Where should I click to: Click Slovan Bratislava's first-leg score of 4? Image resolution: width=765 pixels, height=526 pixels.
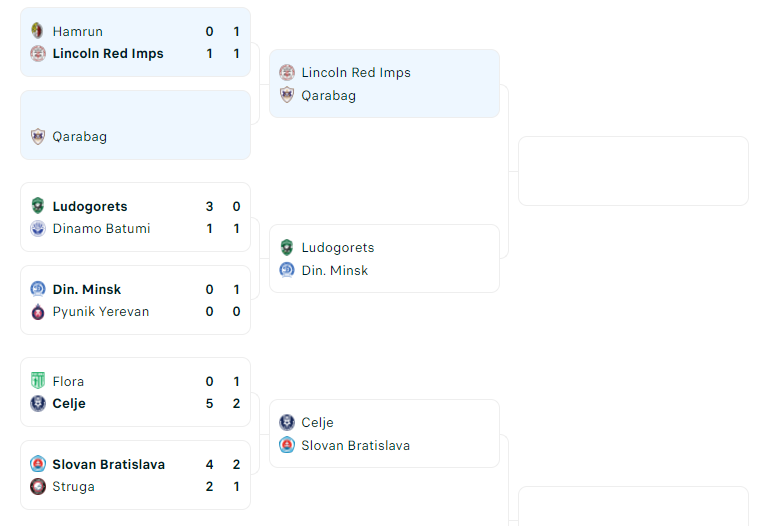(209, 464)
